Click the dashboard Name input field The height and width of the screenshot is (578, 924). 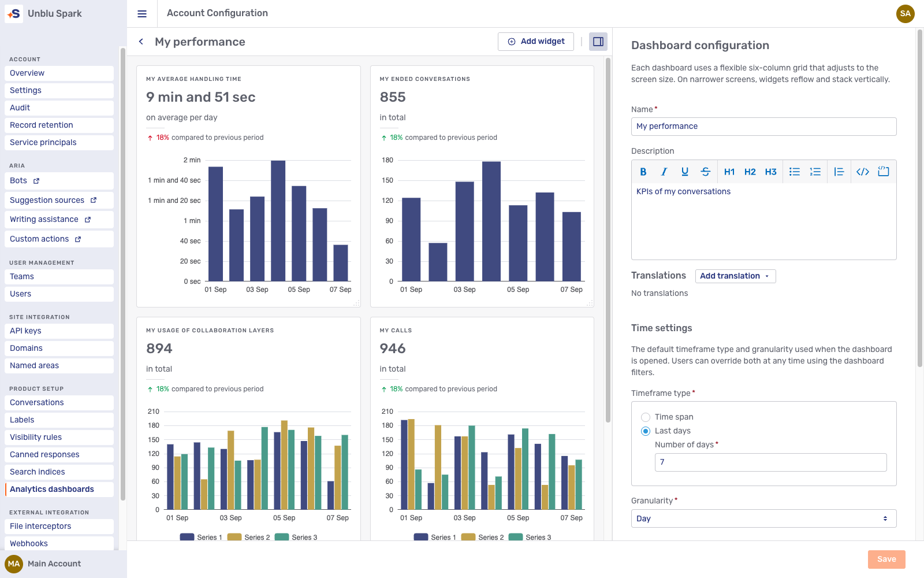click(x=763, y=127)
